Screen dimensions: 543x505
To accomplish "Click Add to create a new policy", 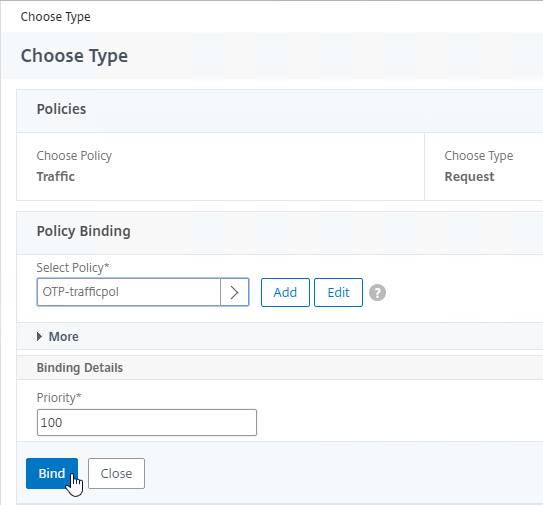I will tap(285, 292).
